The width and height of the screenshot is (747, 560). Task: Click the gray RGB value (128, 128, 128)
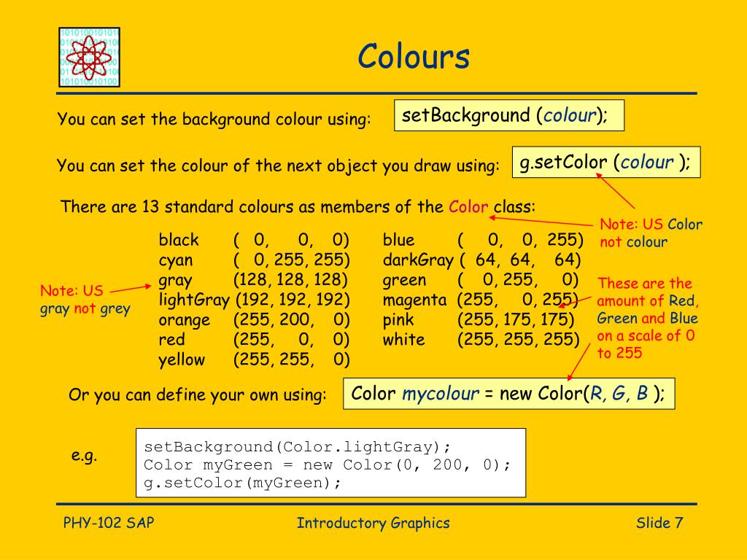click(290, 279)
